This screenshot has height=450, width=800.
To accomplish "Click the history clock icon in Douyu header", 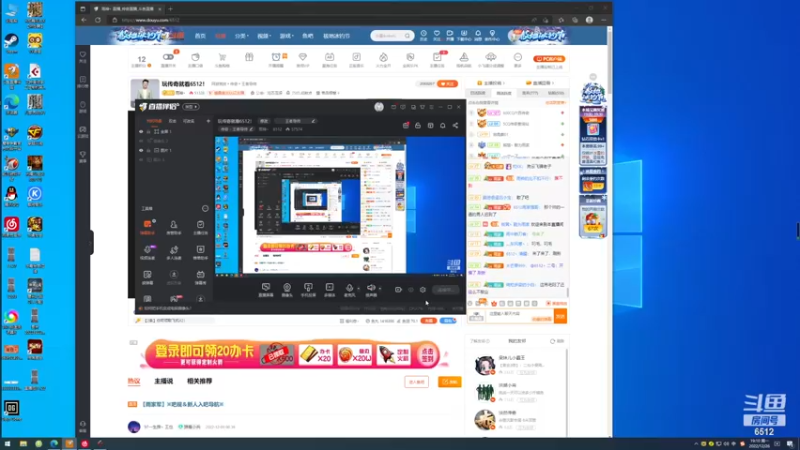I will [x=423, y=34].
